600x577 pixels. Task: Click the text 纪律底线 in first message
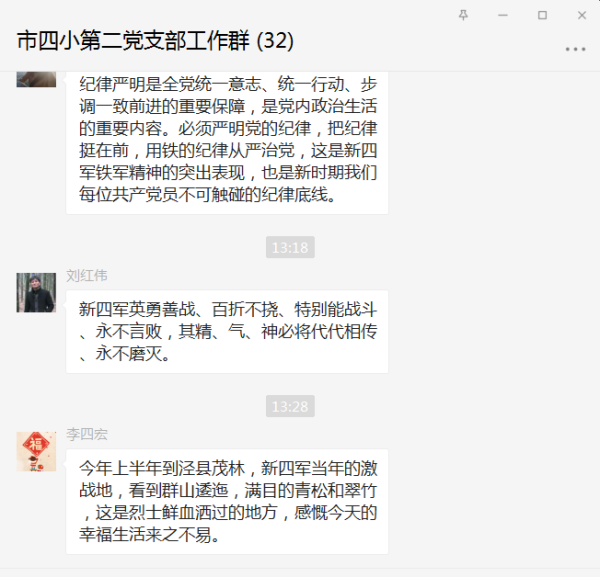pyautogui.click(x=294, y=195)
